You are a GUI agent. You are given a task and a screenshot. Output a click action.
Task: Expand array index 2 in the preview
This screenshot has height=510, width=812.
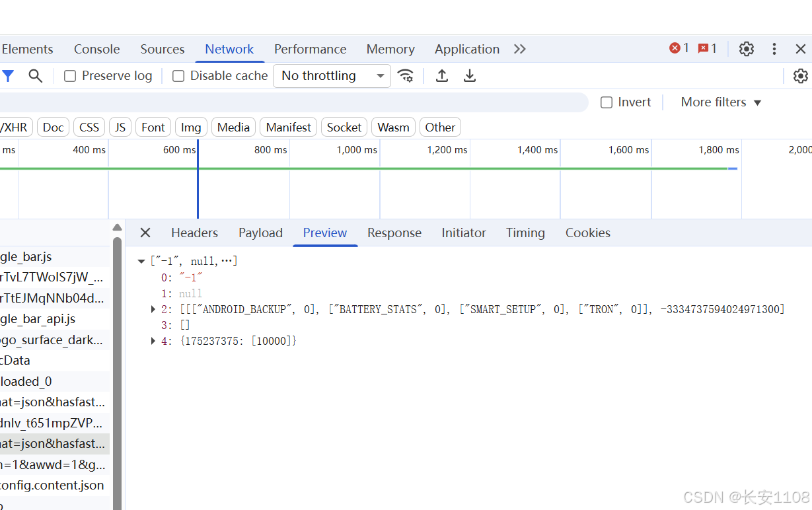pos(154,309)
